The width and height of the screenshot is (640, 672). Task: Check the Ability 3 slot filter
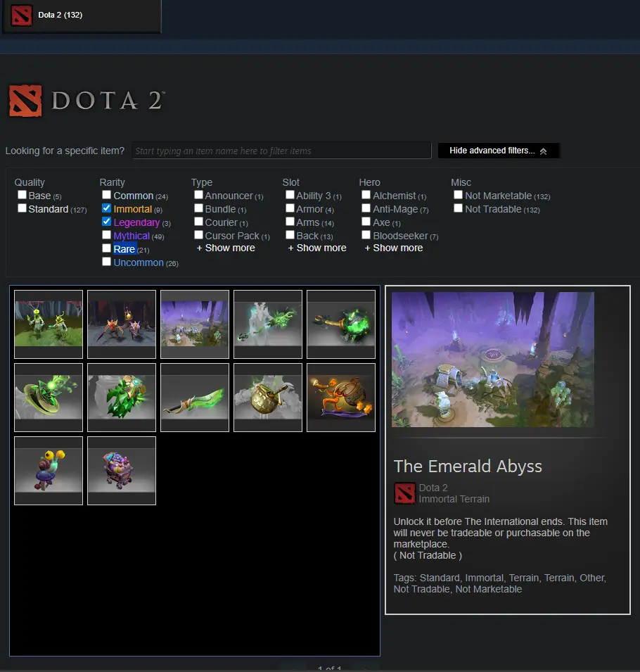(x=290, y=195)
